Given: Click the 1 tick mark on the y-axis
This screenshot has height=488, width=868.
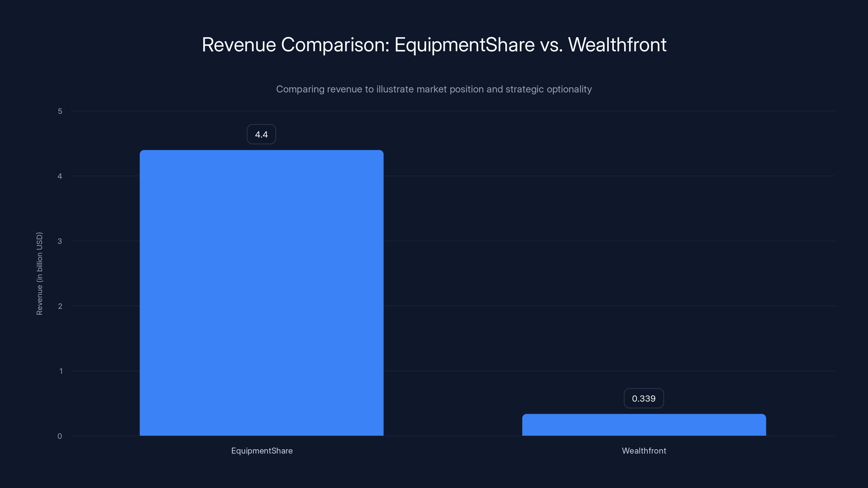Looking at the screenshot, I should point(60,371).
